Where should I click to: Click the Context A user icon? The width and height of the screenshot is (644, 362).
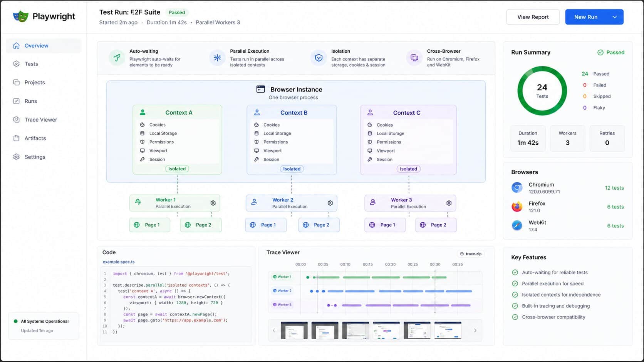pos(143,112)
